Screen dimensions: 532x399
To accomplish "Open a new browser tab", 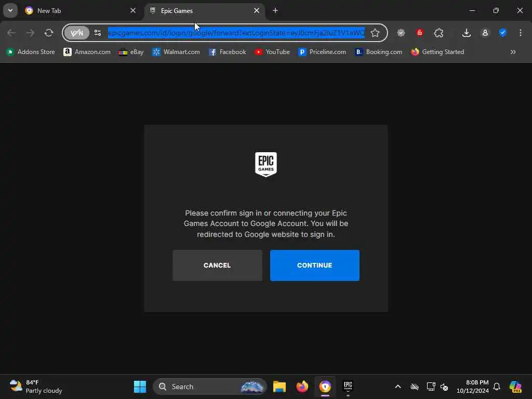I will pos(275,11).
